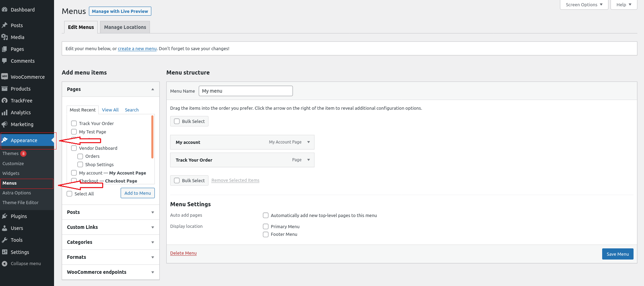
Task: Toggle upper Bulk Select checkbox
Action: pos(177,121)
